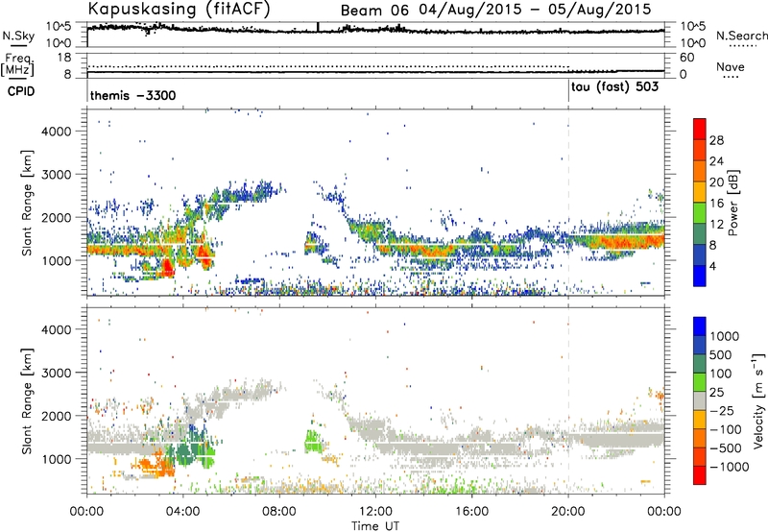Viewport: 768px width, 532px height.
Task: Click the green velocity patch near 09:00 UT
Action: point(312,441)
